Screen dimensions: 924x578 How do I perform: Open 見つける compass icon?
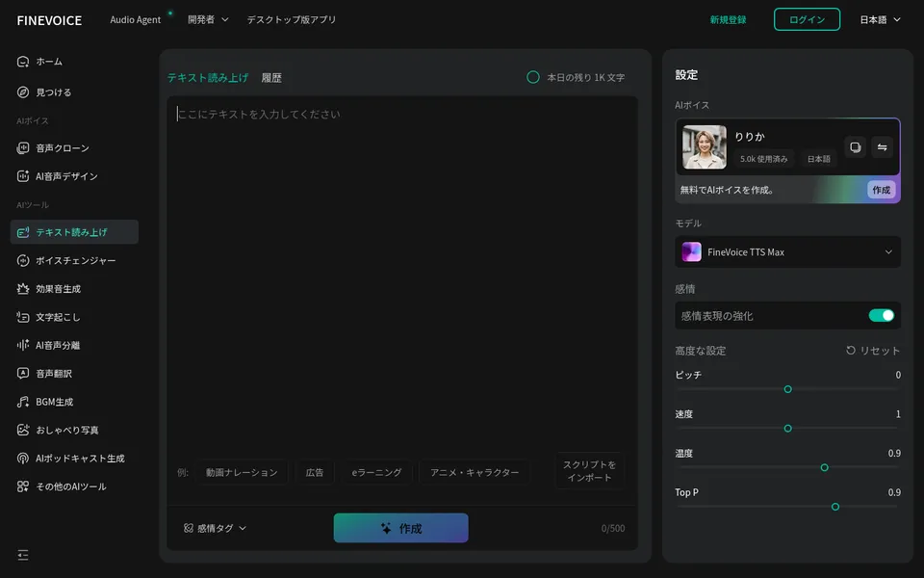pyautogui.click(x=23, y=92)
